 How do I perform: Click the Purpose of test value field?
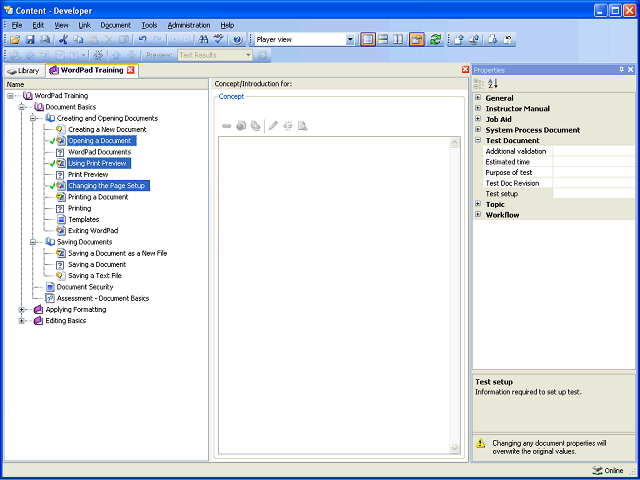593,173
